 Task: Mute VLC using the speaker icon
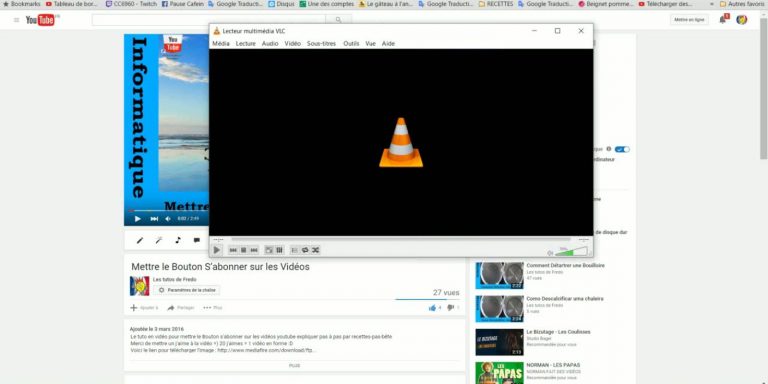550,253
